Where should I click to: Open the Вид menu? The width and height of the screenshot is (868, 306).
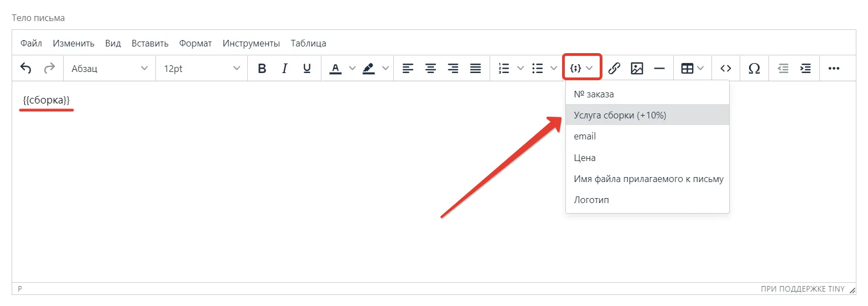tap(113, 43)
